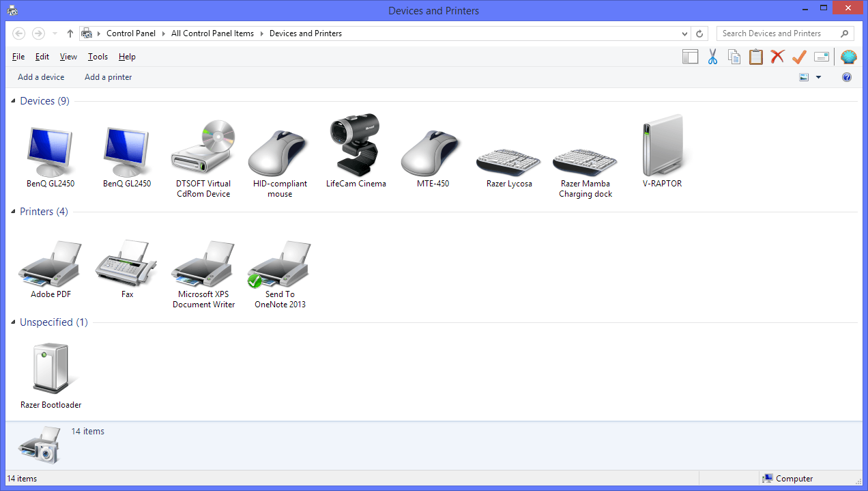Click the Cut scissors icon
868x491 pixels.
pos(712,57)
